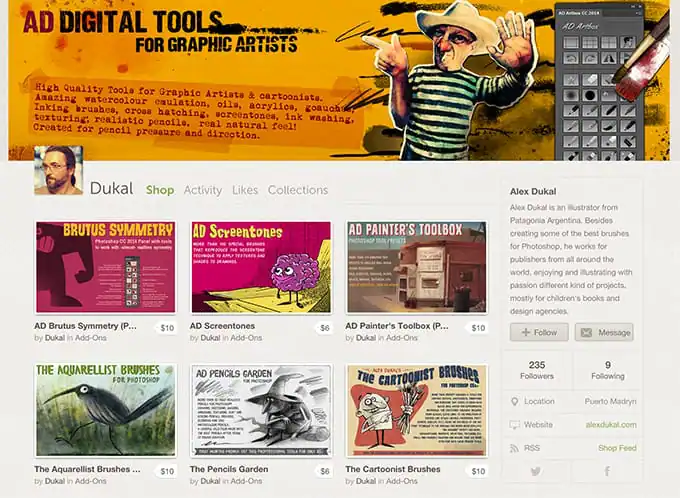
Task: Click the $10 price tag for Cartoonist Brushes
Action: point(478,471)
